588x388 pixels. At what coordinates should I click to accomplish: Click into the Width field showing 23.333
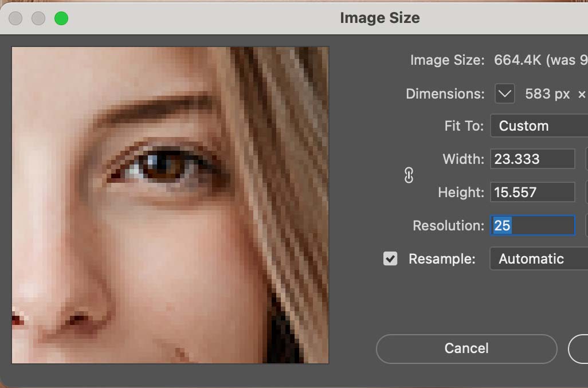[x=532, y=159]
